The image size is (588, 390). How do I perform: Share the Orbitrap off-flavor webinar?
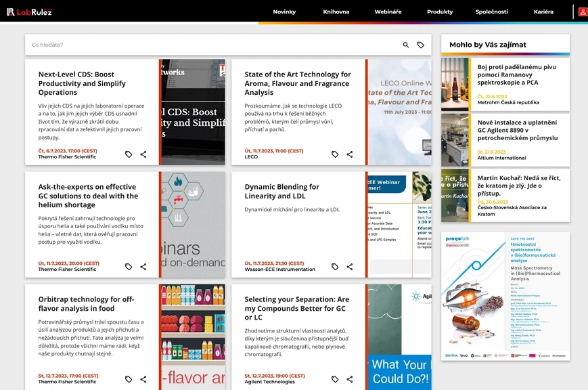143,379
